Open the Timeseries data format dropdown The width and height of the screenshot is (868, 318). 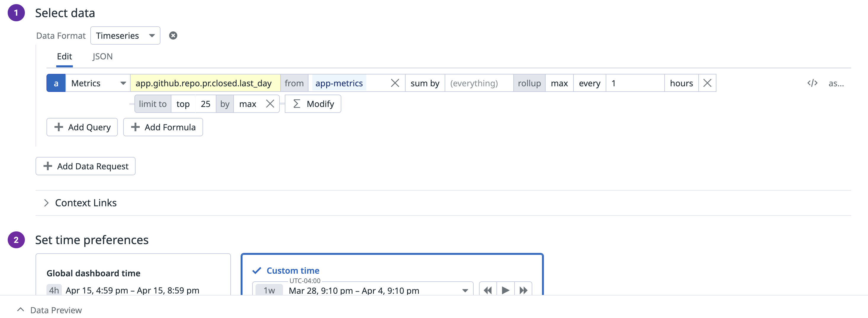[125, 36]
